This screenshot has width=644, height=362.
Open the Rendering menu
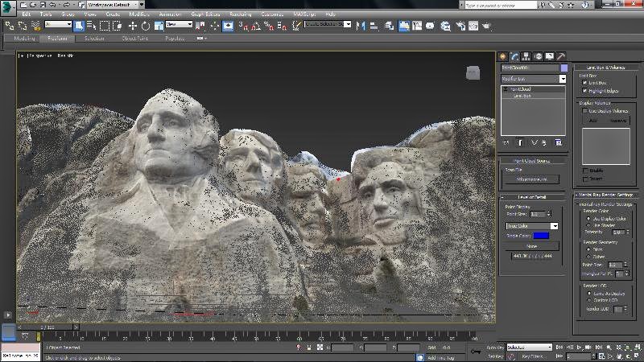(240, 14)
